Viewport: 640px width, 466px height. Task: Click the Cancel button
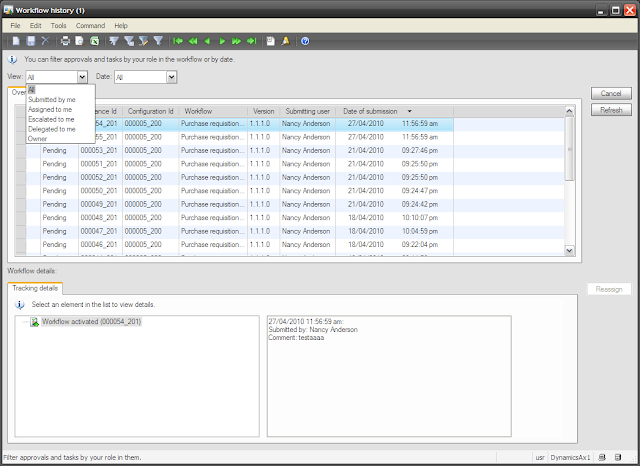(611, 93)
